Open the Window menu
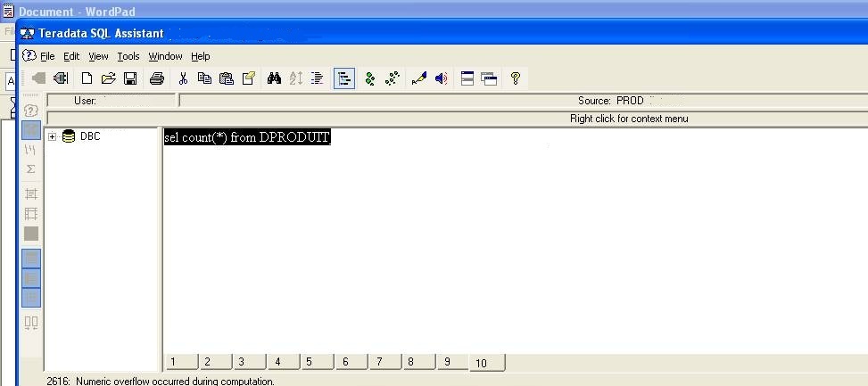 165,56
